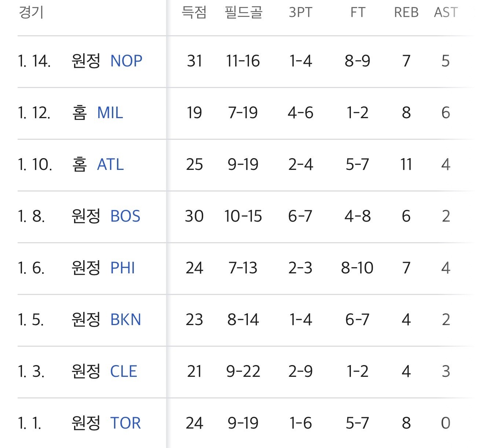Open the ATL team link
484x448 pixels.
click(x=110, y=164)
